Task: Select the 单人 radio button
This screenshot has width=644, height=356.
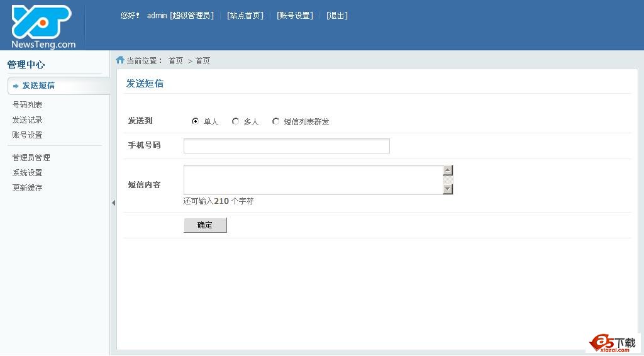Action: (x=195, y=121)
